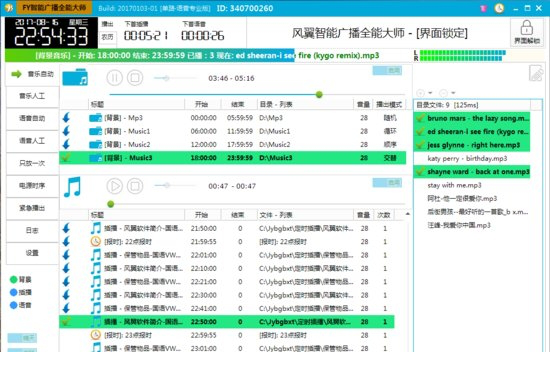The width and height of the screenshot is (550, 366).
Task: Click the 播出模式 column header
Action: (389, 104)
